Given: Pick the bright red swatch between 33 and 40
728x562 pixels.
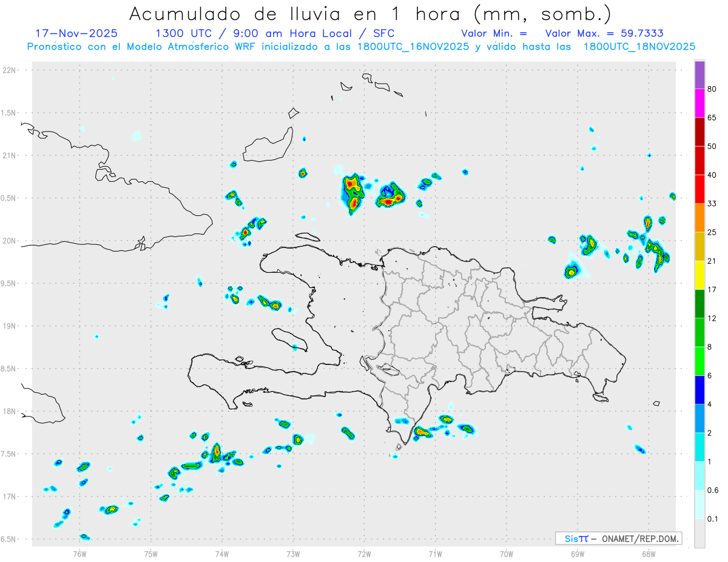Looking at the screenshot, I should [x=699, y=189].
